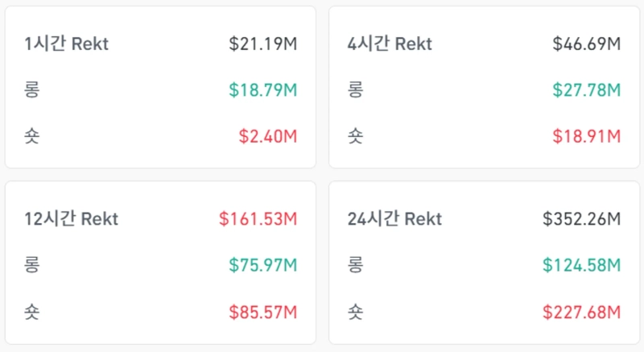Click the 숏 label in the 4시간 Rekt card
The height and width of the screenshot is (352, 644).
point(355,136)
